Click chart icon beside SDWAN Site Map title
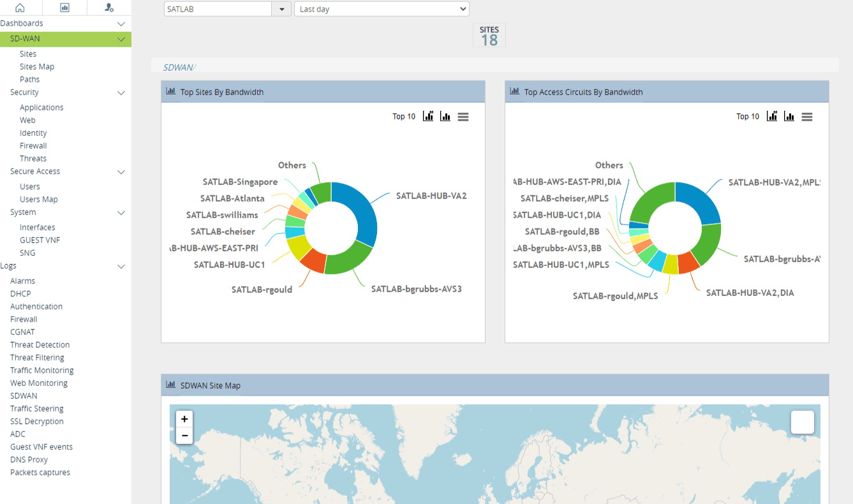The height and width of the screenshot is (504, 853). click(171, 385)
